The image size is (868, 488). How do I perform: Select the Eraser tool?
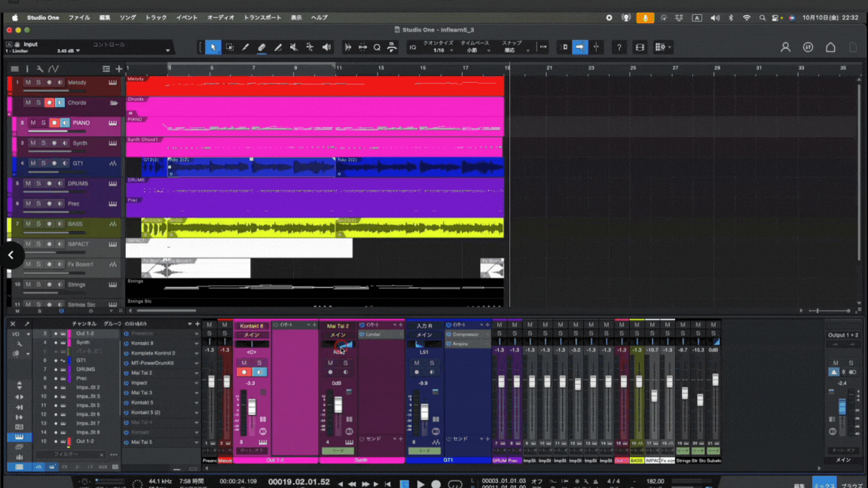(x=261, y=47)
